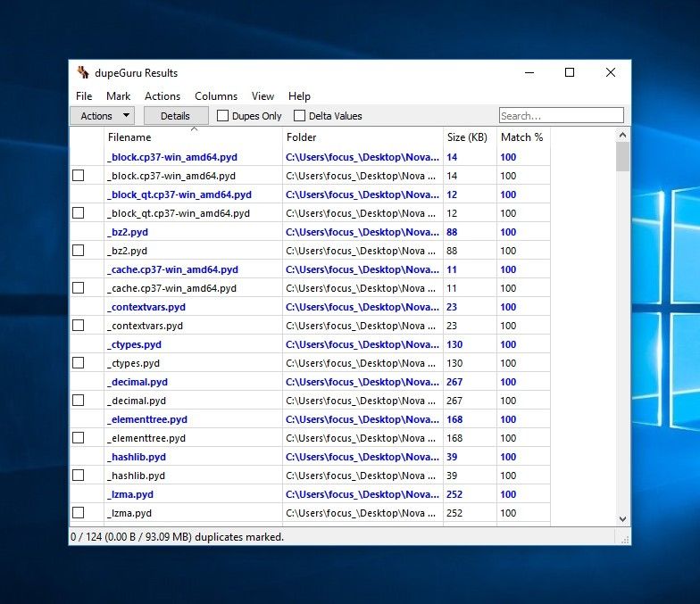This screenshot has width=700, height=604.
Task: Mark the duplicate _cache.cp37-win_amd64.pyd checkbox
Action: pos(79,288)
